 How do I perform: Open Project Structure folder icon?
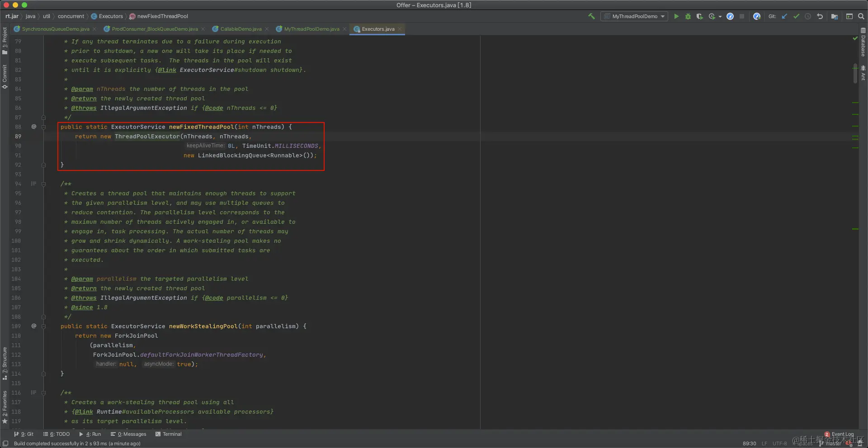tap(835, 16)
